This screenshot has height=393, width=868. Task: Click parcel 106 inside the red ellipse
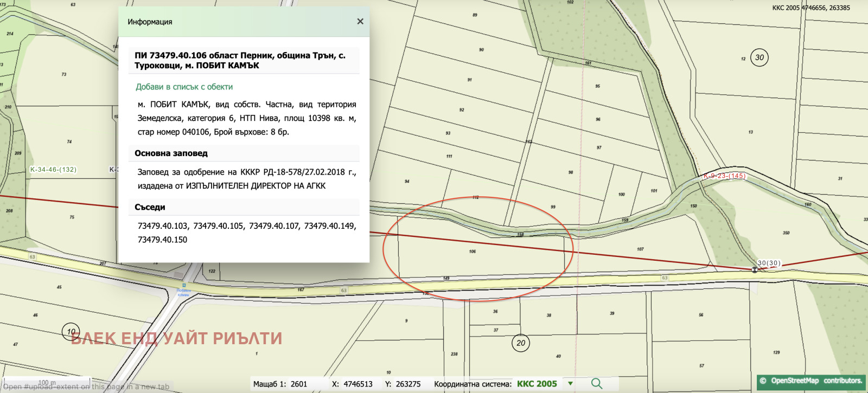(x=473, y=252)
